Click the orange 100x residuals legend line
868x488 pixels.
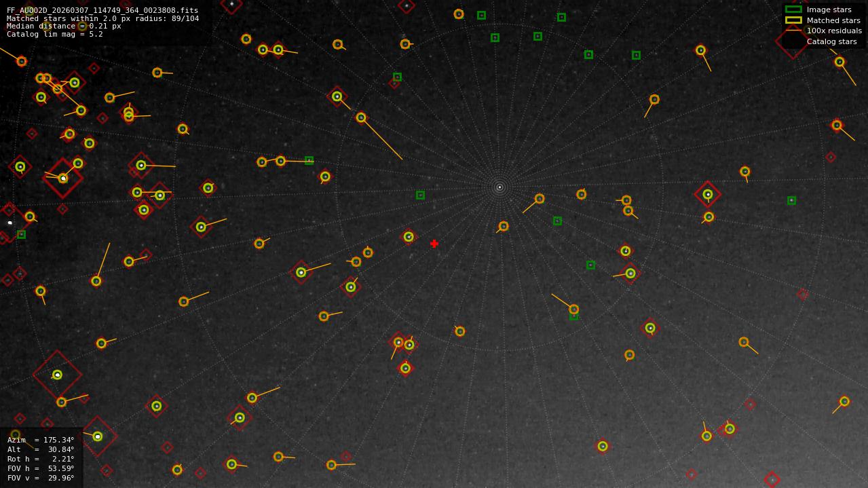[x=793, y=31]
